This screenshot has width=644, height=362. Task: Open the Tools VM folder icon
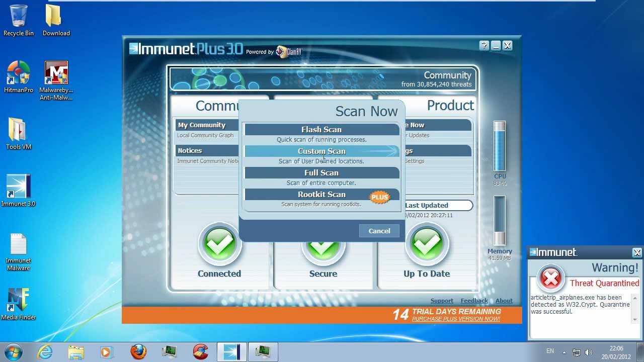[19, 134]
